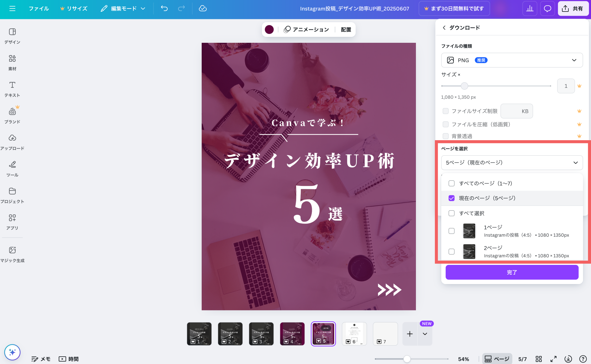Collapse the ページを選択 dropdown

(x=512, y=163)
